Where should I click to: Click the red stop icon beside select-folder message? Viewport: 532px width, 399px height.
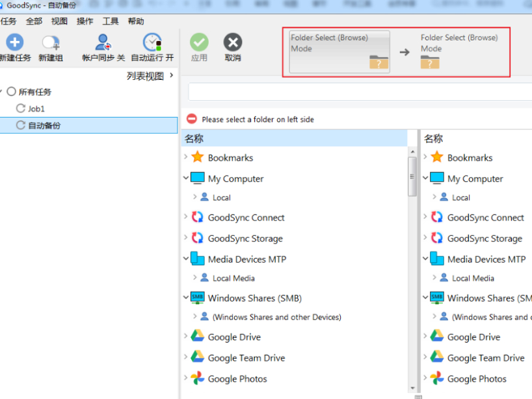click(192, 119)
